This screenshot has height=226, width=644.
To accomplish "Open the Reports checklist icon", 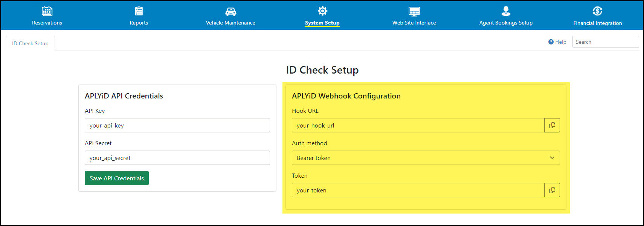I will (x=139, y=11).
